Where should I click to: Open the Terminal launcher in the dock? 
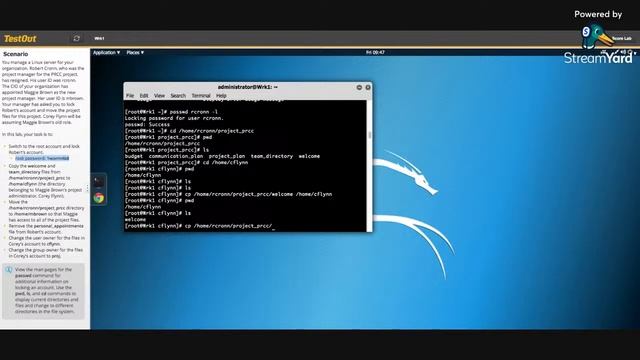(99, 182)
